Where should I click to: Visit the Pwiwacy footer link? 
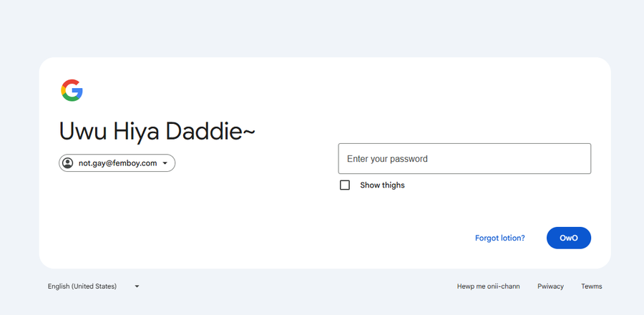tap(550, 286)
